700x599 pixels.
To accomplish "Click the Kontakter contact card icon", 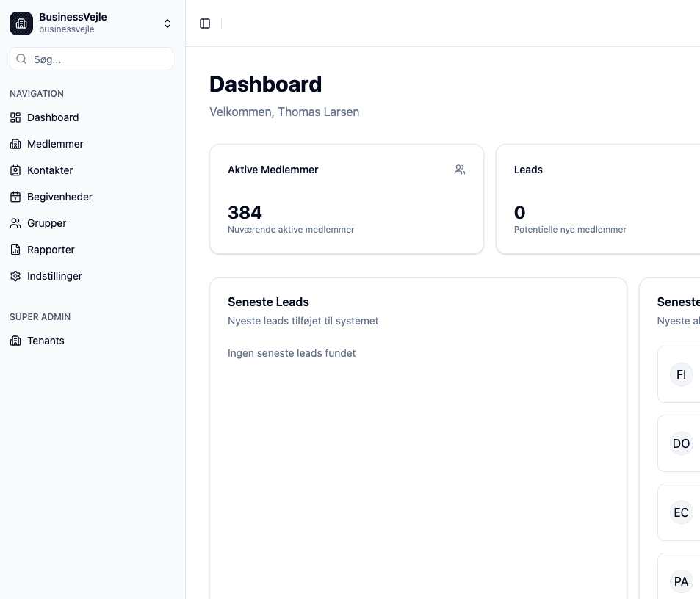I will (x=15, y=170).
